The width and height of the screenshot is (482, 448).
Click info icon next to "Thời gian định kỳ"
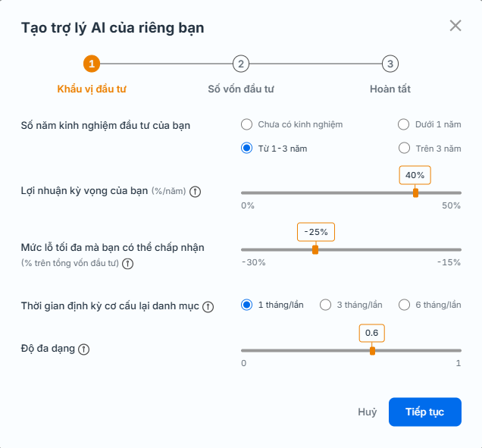208,306
